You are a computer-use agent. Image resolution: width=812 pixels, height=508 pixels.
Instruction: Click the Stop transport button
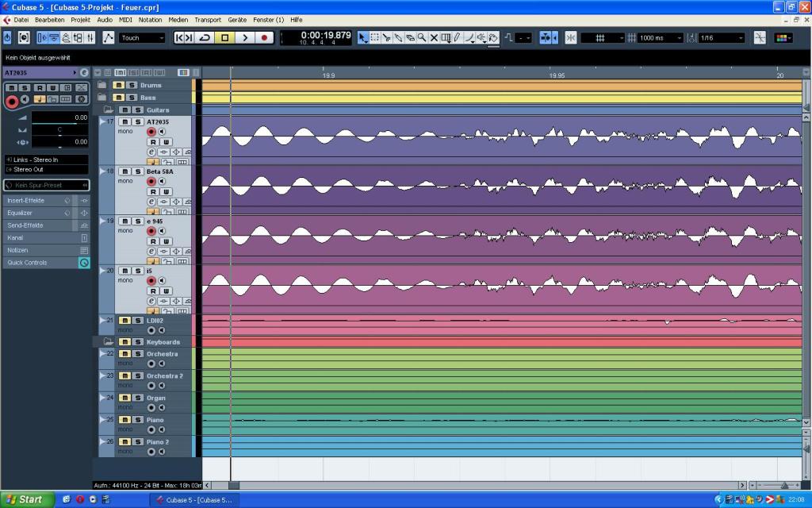(224, 38)
